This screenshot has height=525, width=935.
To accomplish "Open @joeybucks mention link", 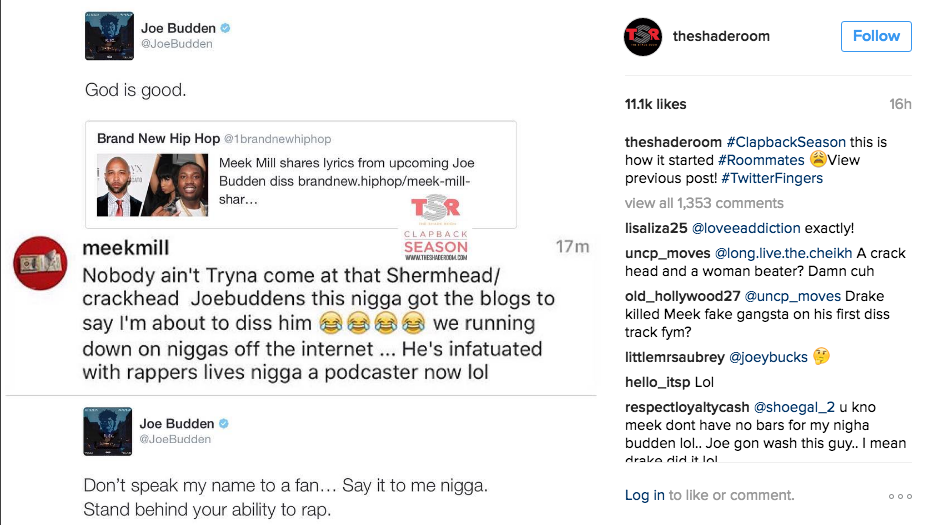I will tap(768, 357).
